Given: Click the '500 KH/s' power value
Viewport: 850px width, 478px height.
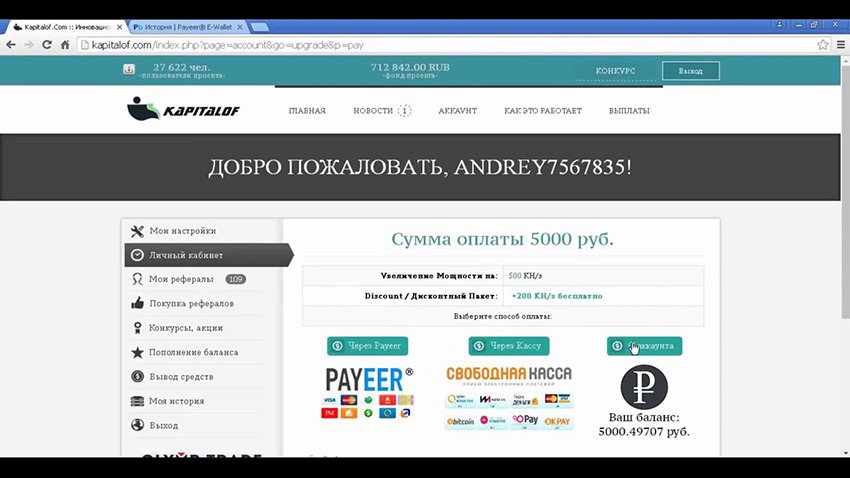Looking at the screenshot, I should [525, 276].
